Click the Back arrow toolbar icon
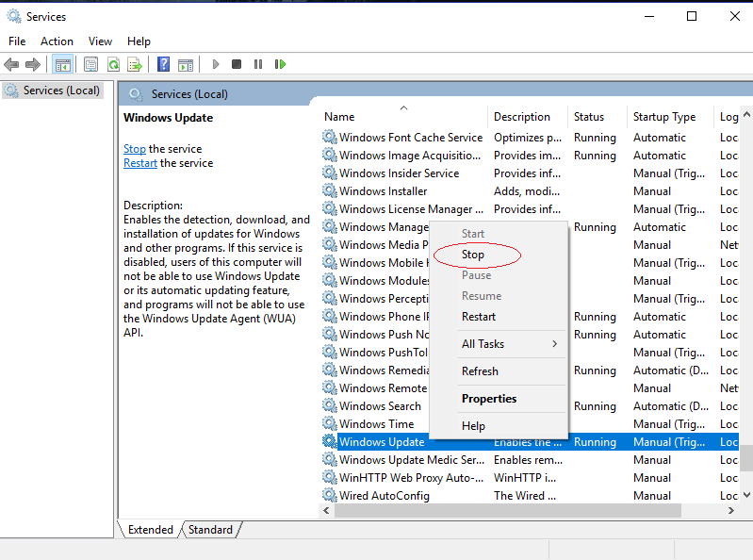Image resolution: width=753 pixels, height=560 pixels. pos(11,64)
